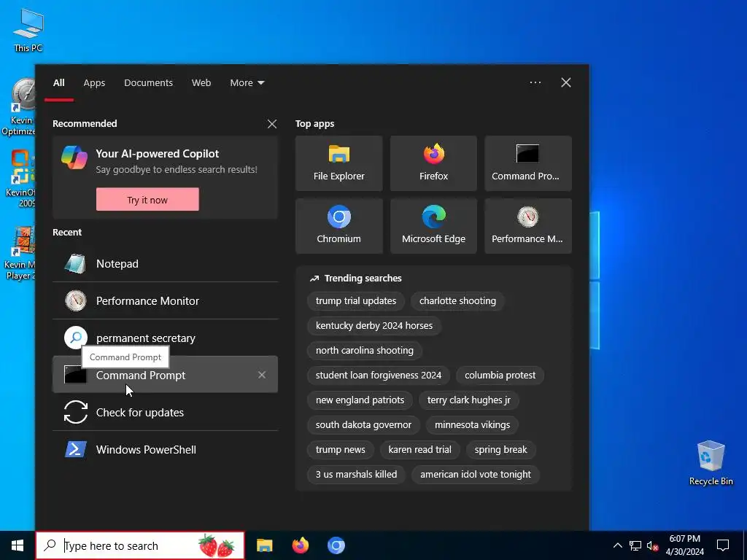This screenshot has width=747, height=560.
Task: Search 'trump trial updates' trending topic
Action: pyautogui.click(x=356, y=301)
